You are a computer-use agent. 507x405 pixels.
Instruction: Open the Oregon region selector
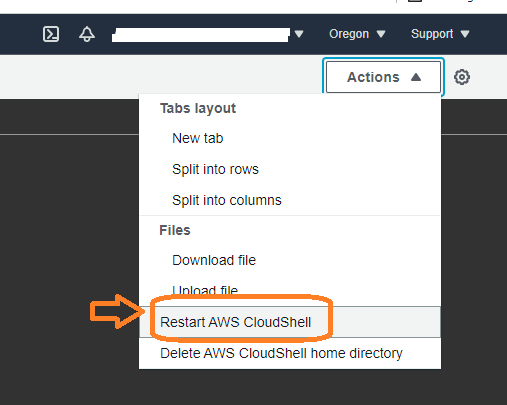point(357,34)
